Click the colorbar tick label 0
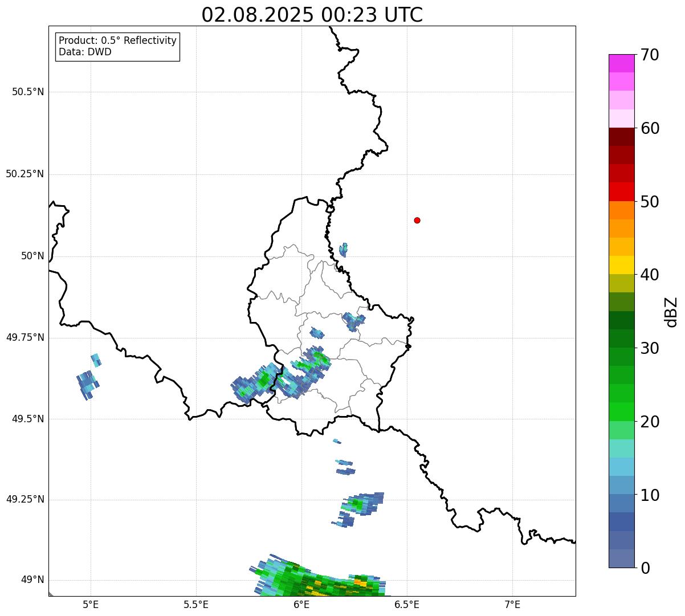Viewport: 685px width, 616px height. click(646, 568)
